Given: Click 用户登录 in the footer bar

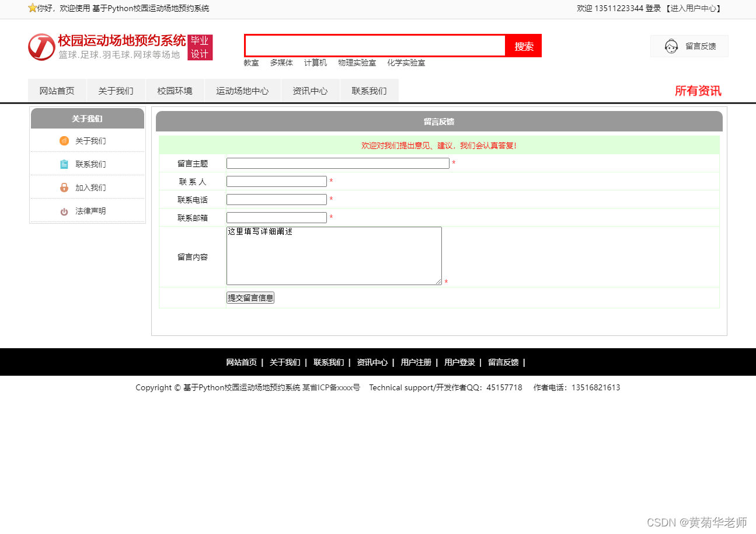Looking at the screenshot, I should [x=459, y=362].
